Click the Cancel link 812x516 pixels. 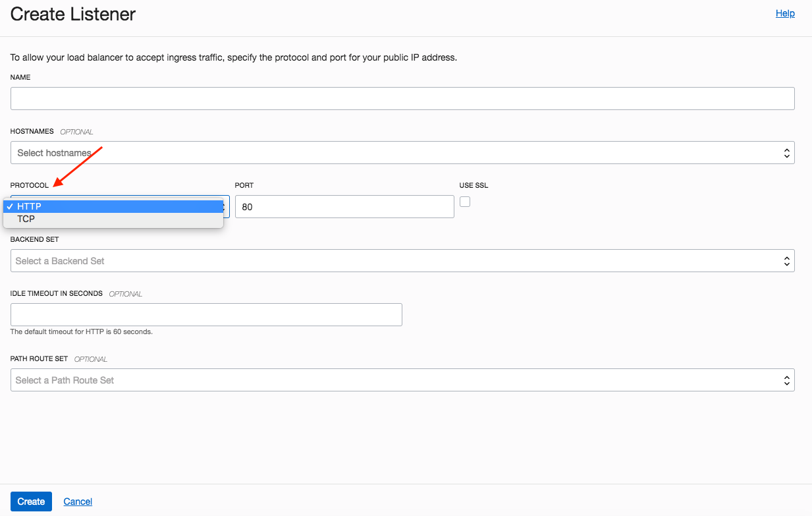click(78, 502)
